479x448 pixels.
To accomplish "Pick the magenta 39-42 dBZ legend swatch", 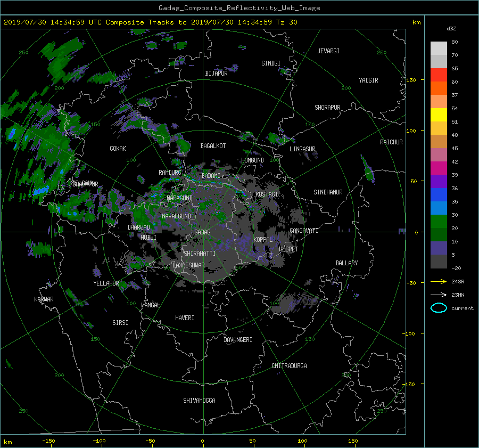I will [439, 168].
